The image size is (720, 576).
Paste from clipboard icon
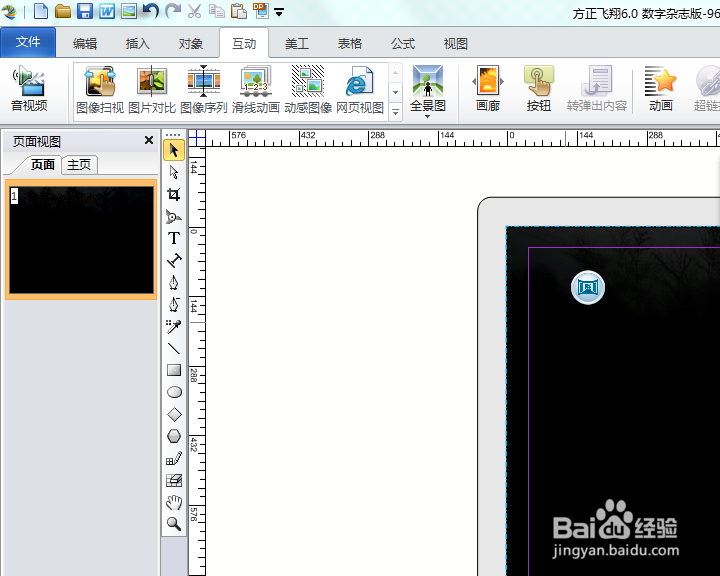point(238,11)
